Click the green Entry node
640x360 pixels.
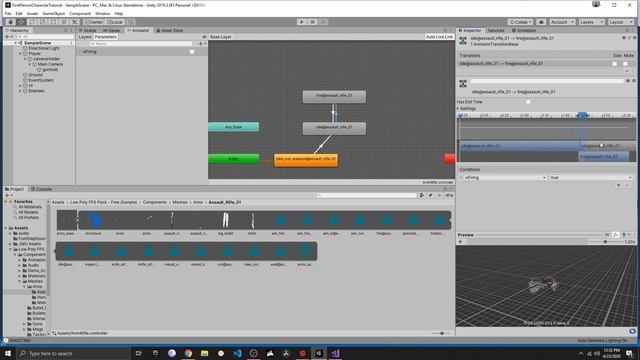(x=233, y=158)
